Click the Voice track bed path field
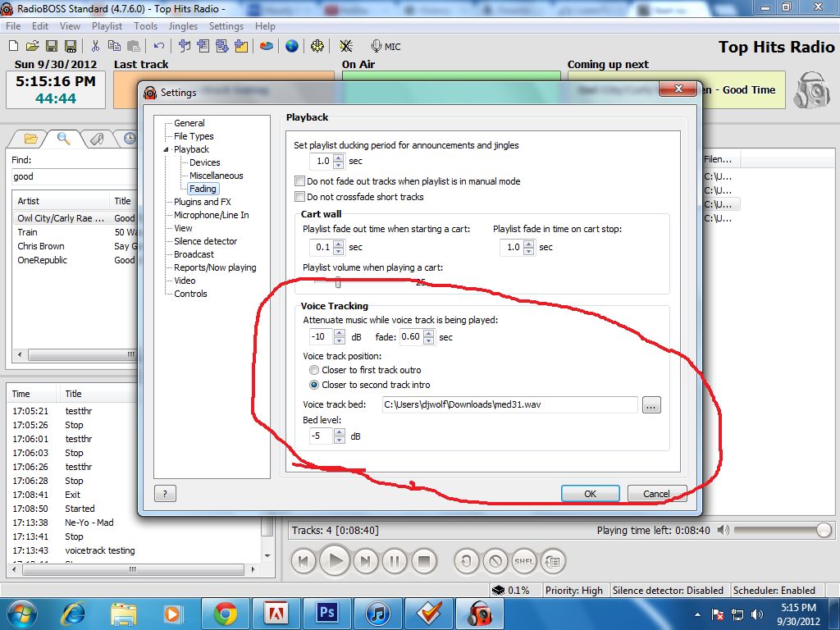This screenshot has height=630, width=840. coord(509,404)
